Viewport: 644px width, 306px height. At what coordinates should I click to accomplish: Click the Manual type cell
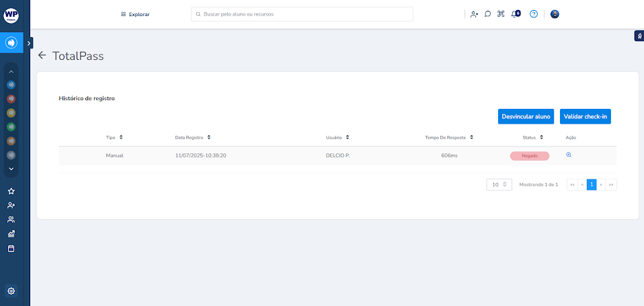pyautogui.click(x=114, y=155)
